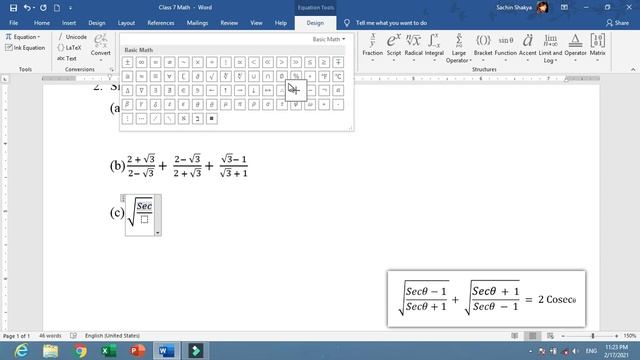Open the File tab
This screenshot has height=360, width=640.
(13, 23)
